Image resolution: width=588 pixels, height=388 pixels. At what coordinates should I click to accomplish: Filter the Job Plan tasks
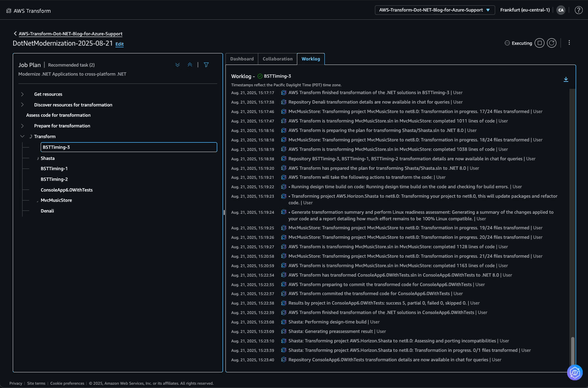pyautogui.click(x=206, y=65)
